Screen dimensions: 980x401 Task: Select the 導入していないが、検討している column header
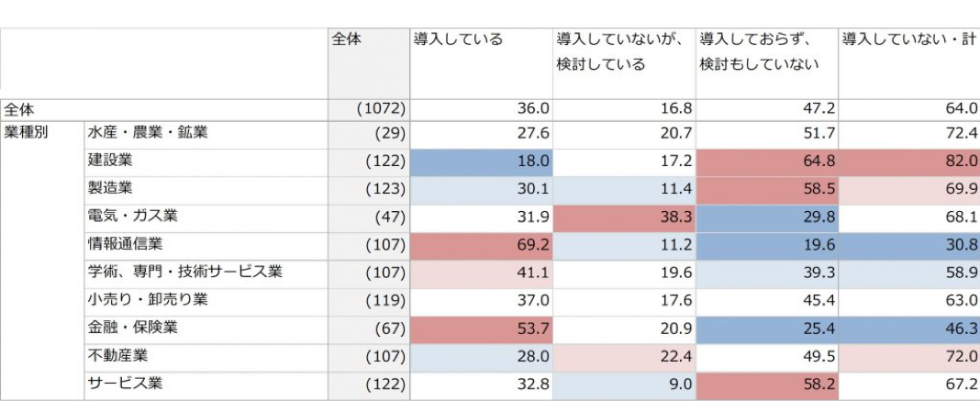622,52
